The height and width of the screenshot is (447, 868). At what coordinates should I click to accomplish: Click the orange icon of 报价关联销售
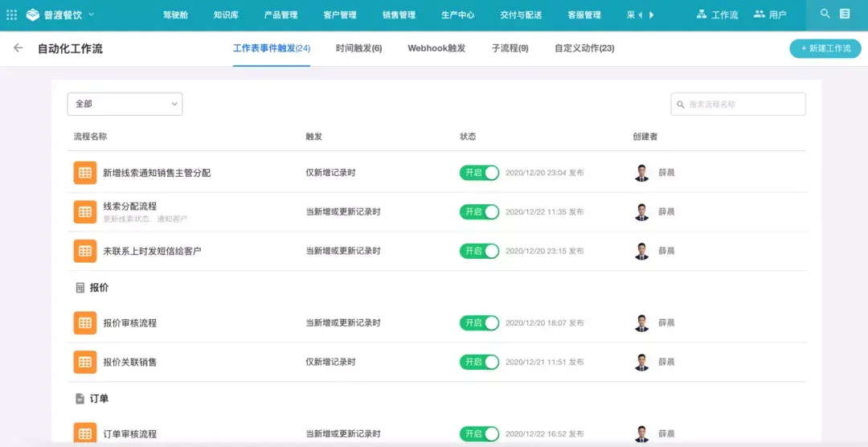tap(84, 363)
